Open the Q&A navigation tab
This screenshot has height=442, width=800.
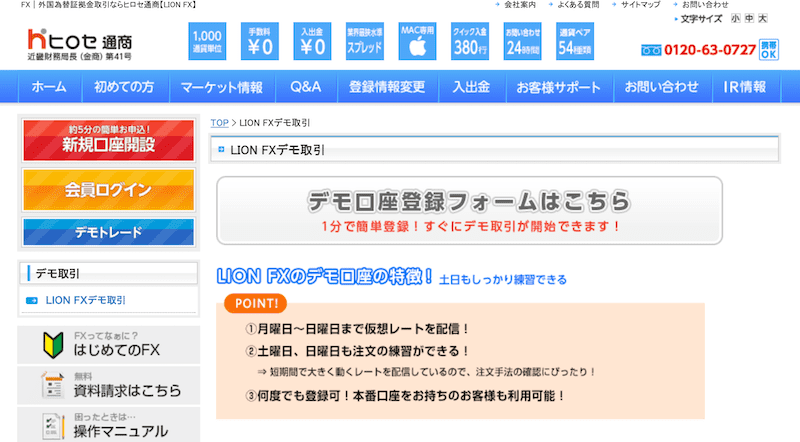pyautogui.click(x=306, y=87)
